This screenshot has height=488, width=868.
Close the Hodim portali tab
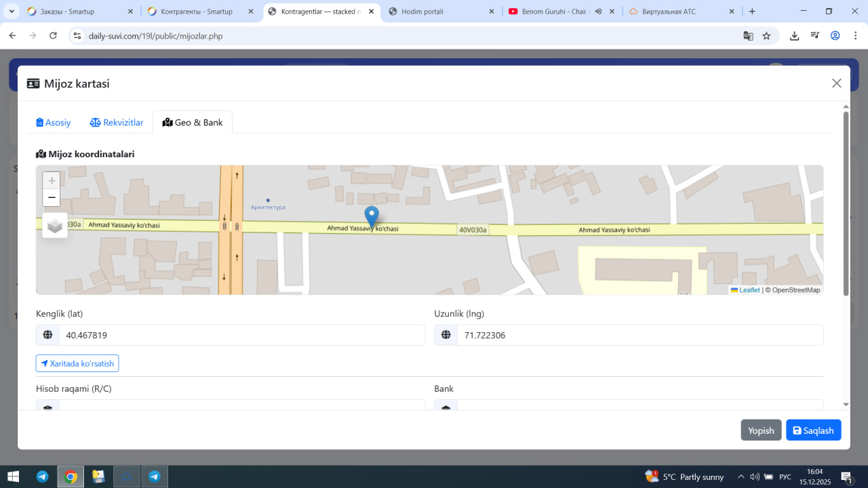click(492, 12)
